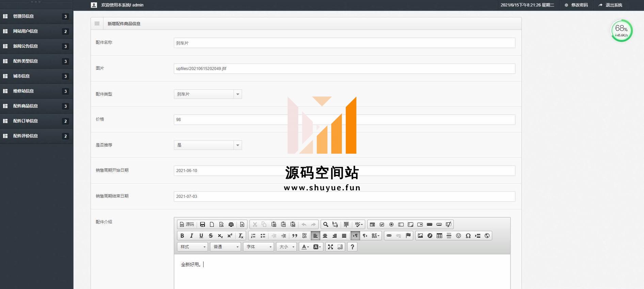Image resolution: width=644 pixels, height=289 pixels.
Task: Insert a numbered list
Action: coord(253,236)
